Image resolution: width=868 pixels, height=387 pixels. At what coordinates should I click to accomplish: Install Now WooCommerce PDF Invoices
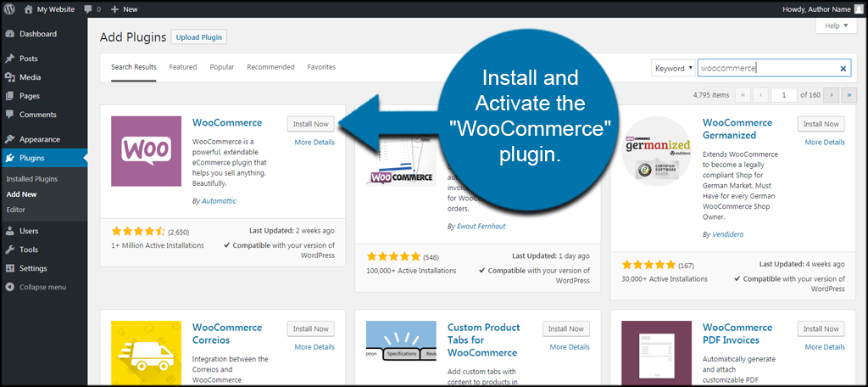tap(821, 328)
